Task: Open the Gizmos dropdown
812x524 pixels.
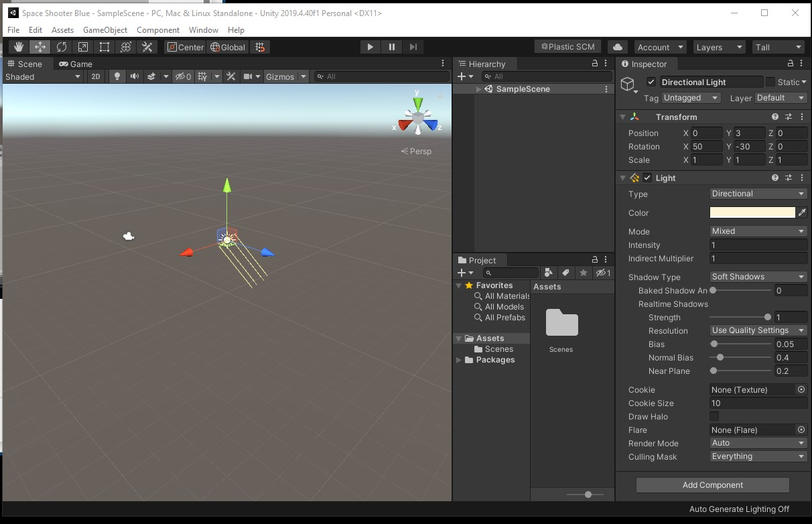Action: pyautogui.click(x=286, y=76)
